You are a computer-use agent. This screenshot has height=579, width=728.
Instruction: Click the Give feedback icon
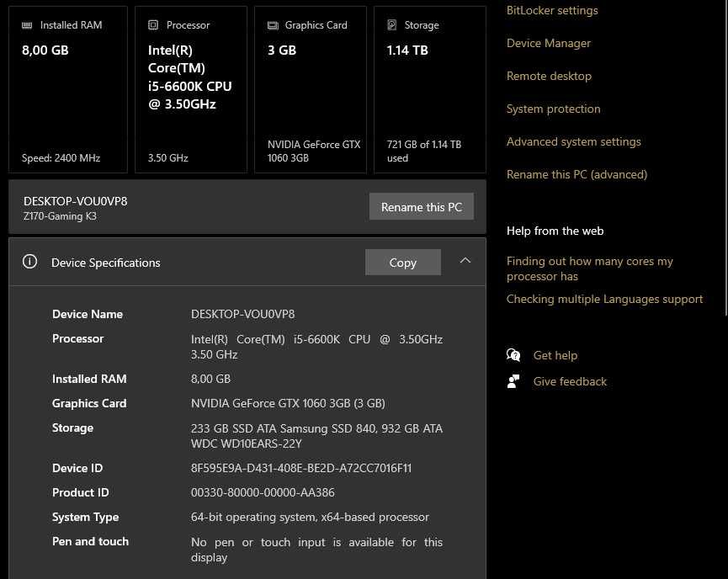coord(513,381)
